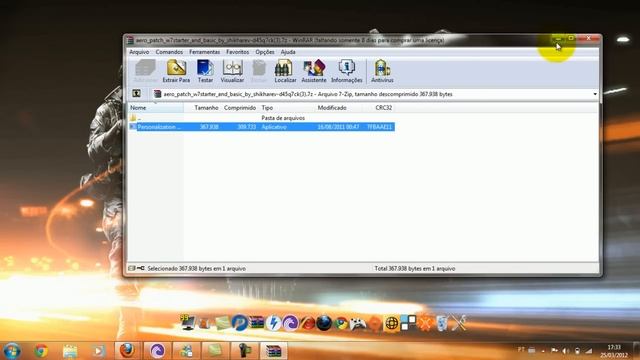Click the WinRAR title bar archive icon

pyautogui.click(x=130, y=40)
